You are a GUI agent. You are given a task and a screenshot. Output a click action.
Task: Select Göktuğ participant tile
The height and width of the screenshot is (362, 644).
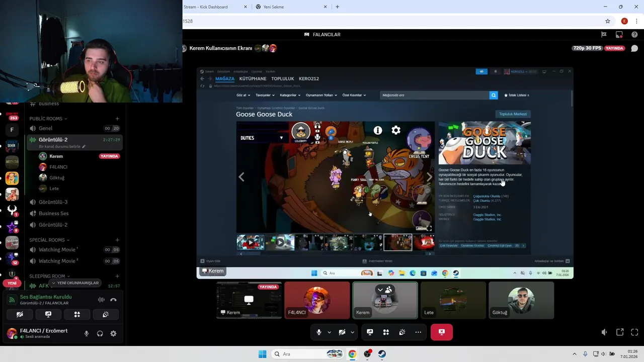(521, 300)
